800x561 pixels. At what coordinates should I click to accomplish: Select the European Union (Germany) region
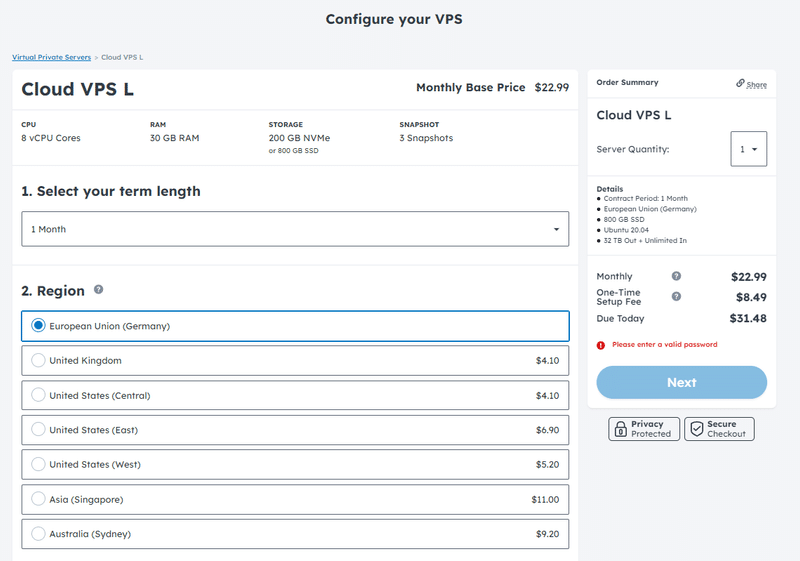[x=39, y=326]
